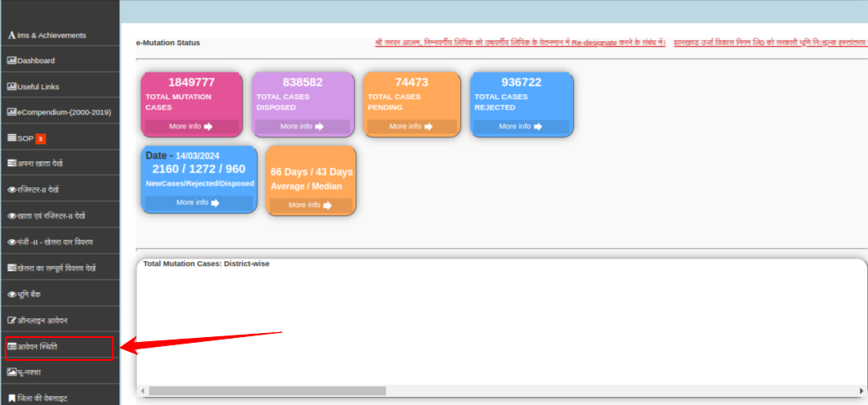The width and height of the screenshot is (868, 405).
Task: Open the Re-designate notice link in ticker
Action: (x=521, y=43)
